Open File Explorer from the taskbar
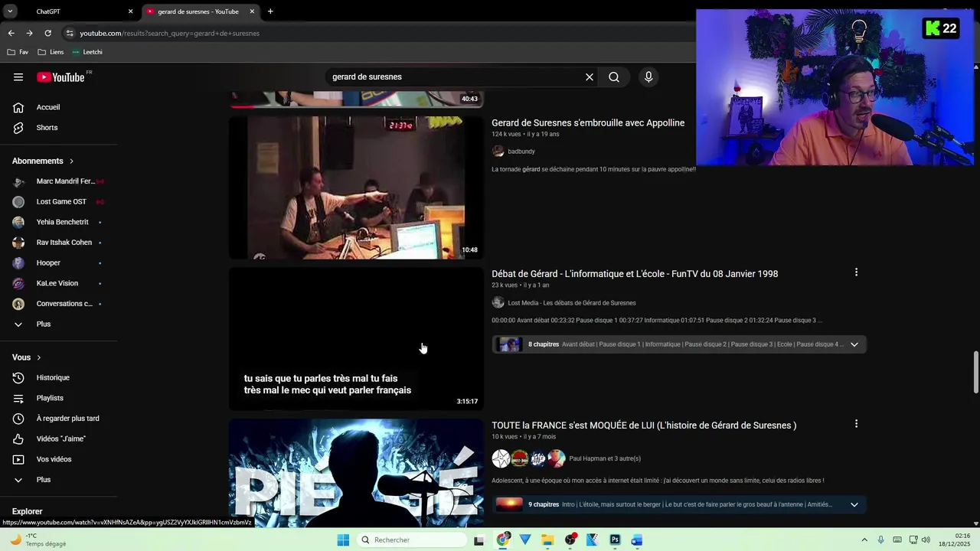Screen dimensions: 980x551 [x=547, y=540]
